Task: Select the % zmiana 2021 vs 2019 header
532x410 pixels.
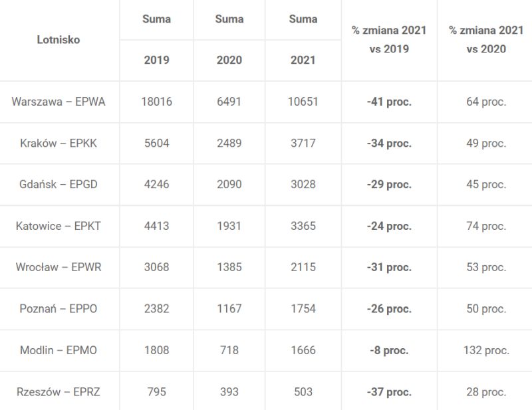Action: click(389, 40)
